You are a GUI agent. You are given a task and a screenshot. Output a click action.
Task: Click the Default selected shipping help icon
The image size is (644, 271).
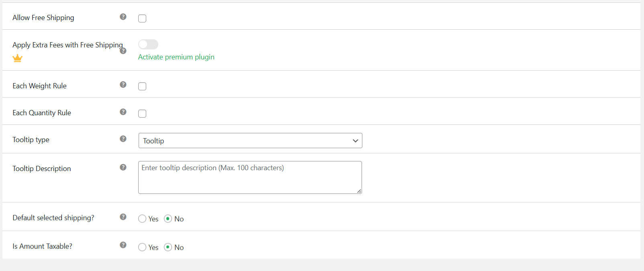(123, 216)
